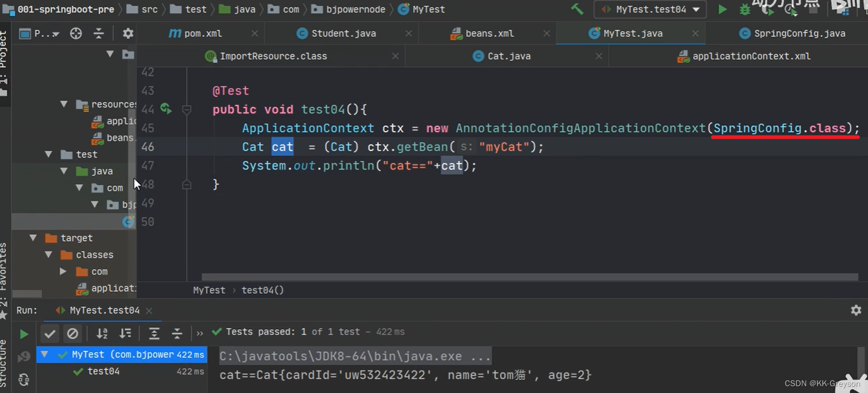Close the beans.xml tab

point(547,33)
